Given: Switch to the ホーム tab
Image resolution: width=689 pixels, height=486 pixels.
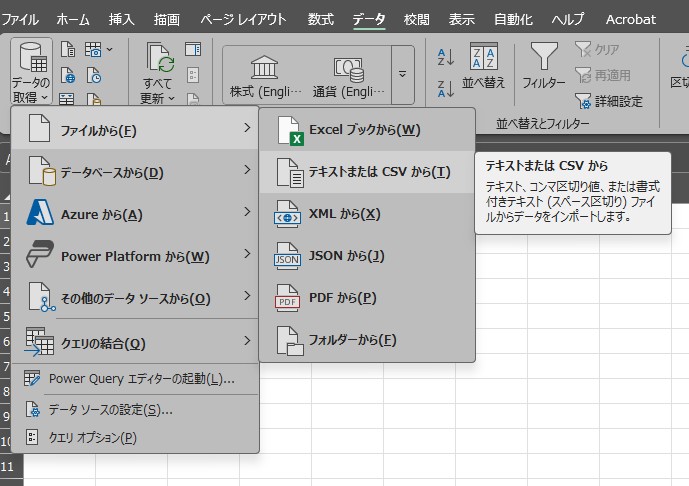Looking at the screenshot, I should click(73, 19).
